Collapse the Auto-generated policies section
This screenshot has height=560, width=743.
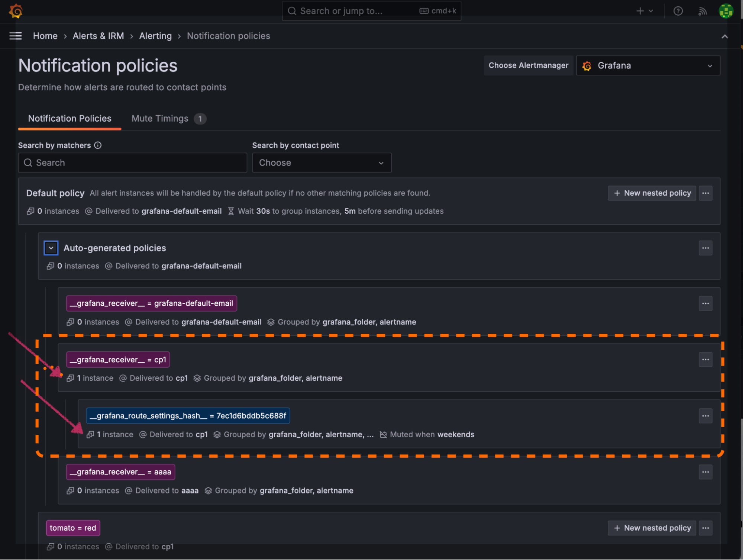(51, 248)
